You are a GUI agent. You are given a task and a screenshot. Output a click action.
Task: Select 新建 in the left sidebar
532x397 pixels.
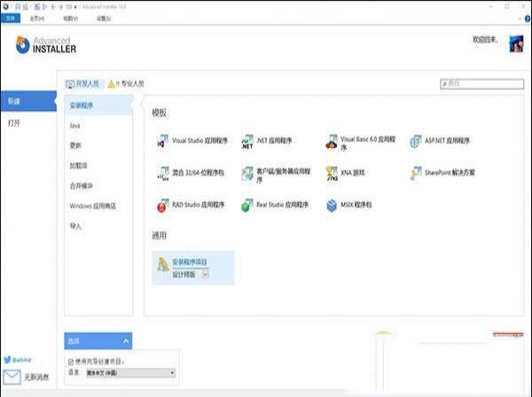[x=28, y=101]
